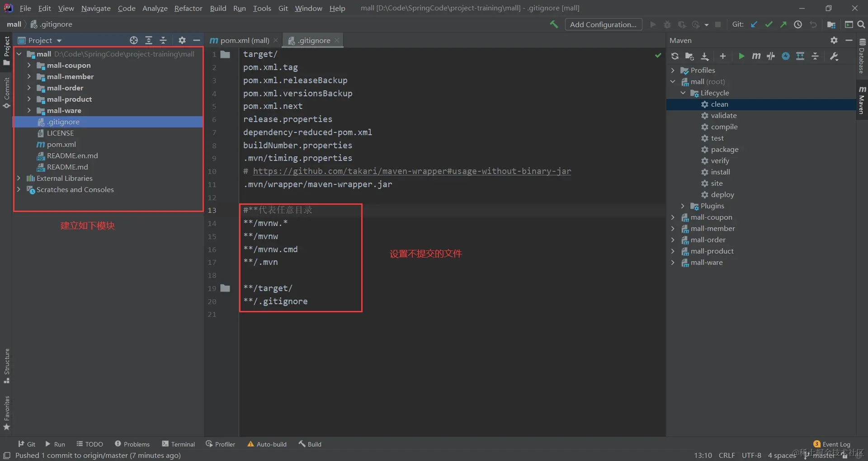This screenshot has height=461, width=868.
Task: Toggle the Project tool window stripe button
Action: pos(6,51)
